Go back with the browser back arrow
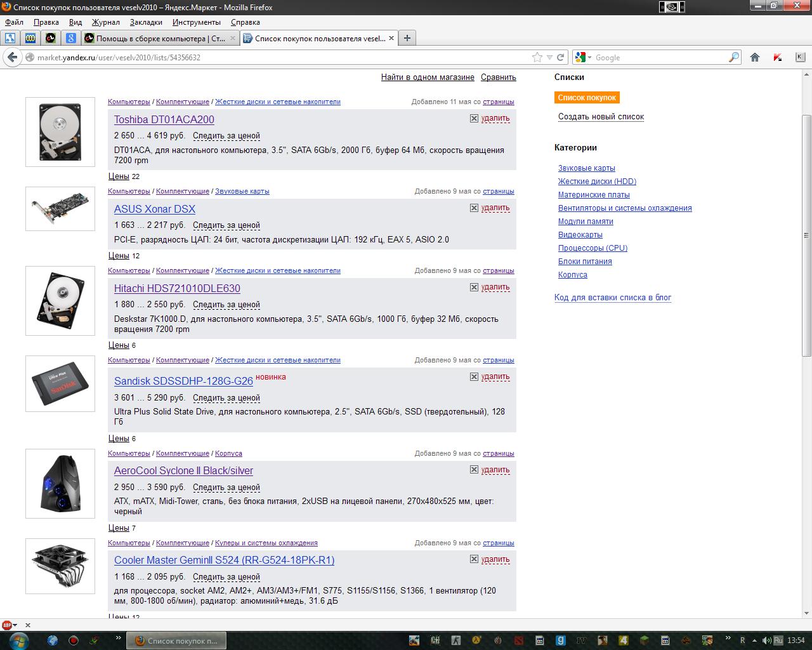Viewport: 812px width, 650px height. click(12, 57)
